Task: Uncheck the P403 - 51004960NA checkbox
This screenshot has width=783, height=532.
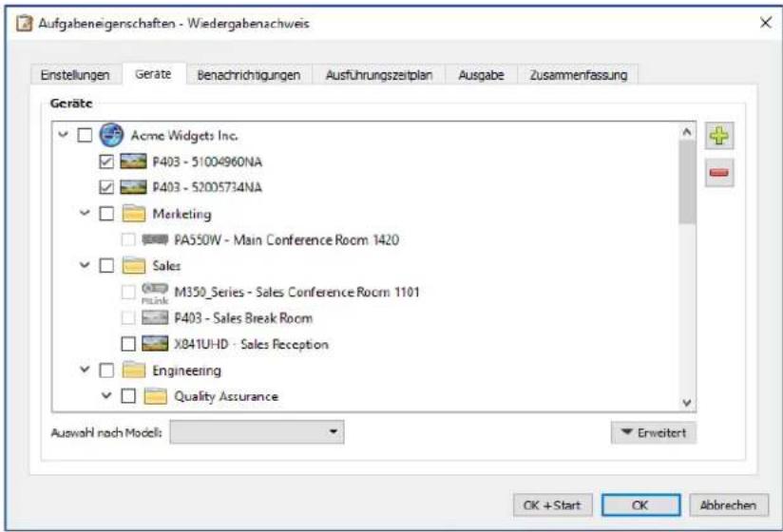Action: tap(106, 161)
